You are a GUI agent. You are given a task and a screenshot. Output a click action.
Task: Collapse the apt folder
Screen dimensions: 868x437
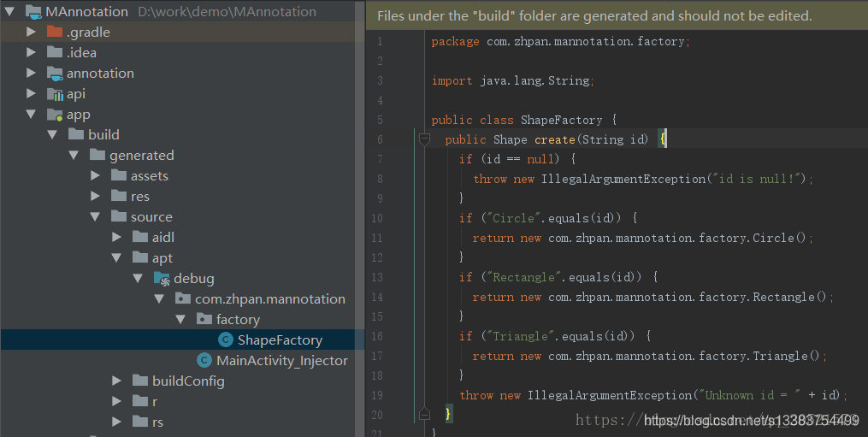coord(116,257)
